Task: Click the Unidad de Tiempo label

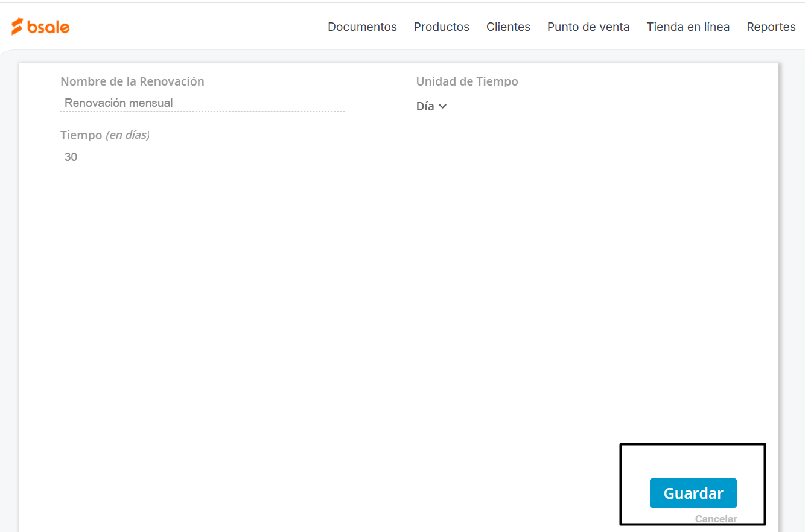Action: click(x=467, y=81)
